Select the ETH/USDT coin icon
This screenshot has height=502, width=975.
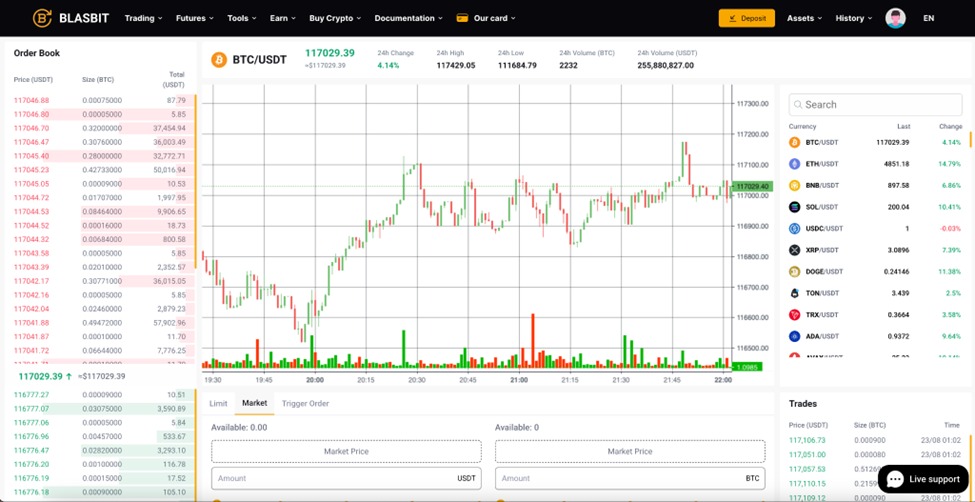pyautogui.click(x=795, y=164)
